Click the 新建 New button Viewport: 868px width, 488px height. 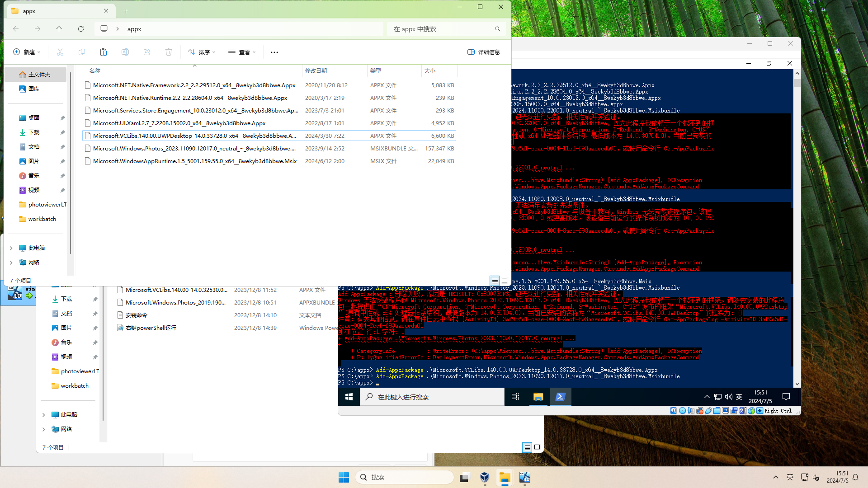(27, 52)
